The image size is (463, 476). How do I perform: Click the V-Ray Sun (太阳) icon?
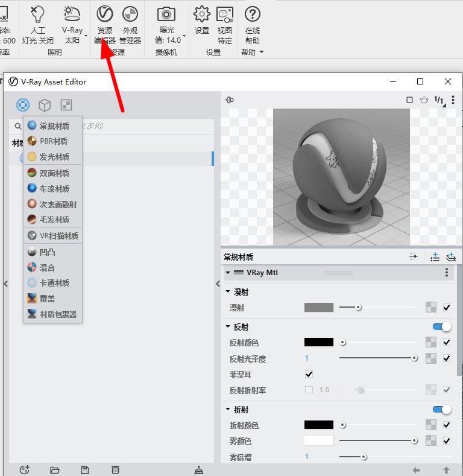coord(72,14)
